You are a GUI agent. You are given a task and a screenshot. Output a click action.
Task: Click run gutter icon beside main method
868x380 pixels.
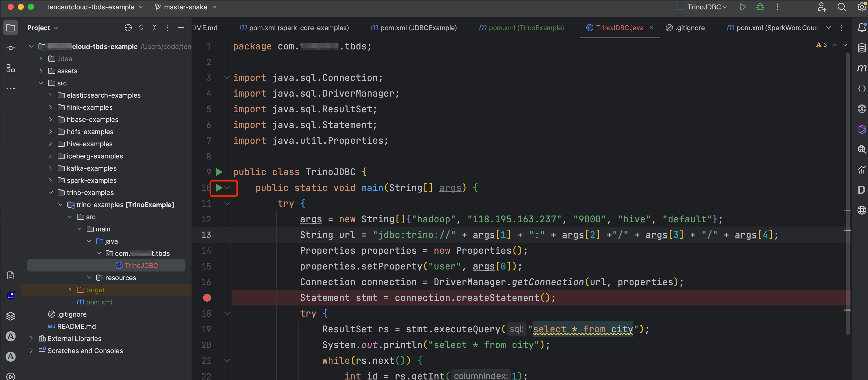tap(219, 188)
